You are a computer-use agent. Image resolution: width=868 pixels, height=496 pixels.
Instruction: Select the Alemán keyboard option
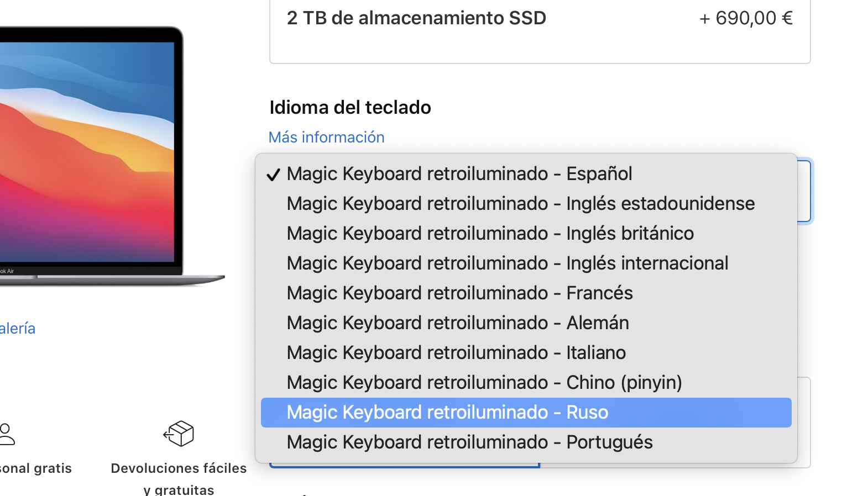(458, 323)
